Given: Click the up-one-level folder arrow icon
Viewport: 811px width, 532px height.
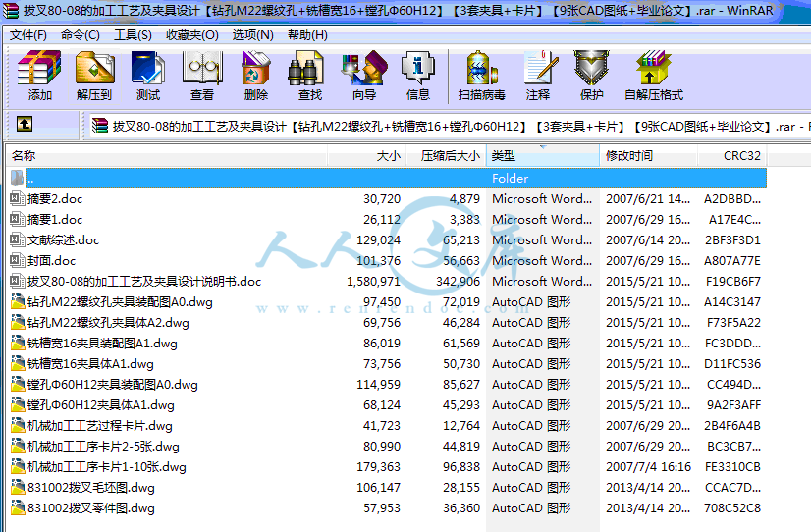Looking at the screenshot, I should [x=25, y=124].
